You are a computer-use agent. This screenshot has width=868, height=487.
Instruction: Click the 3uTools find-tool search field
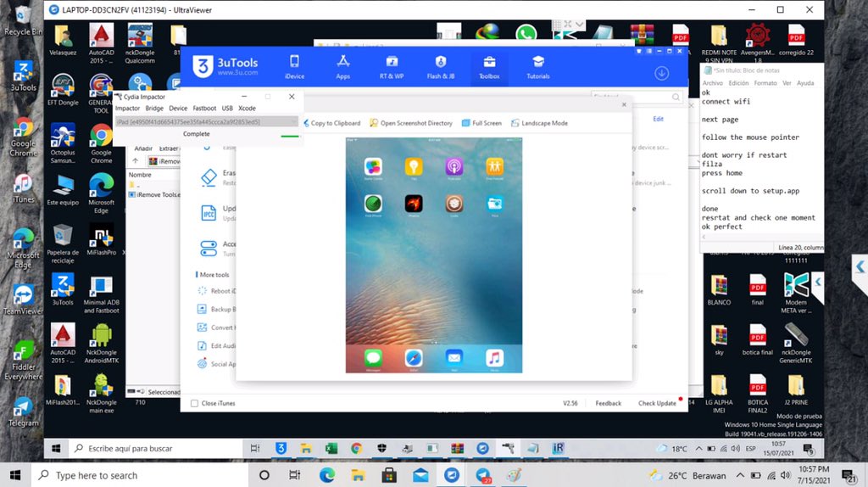637,97
